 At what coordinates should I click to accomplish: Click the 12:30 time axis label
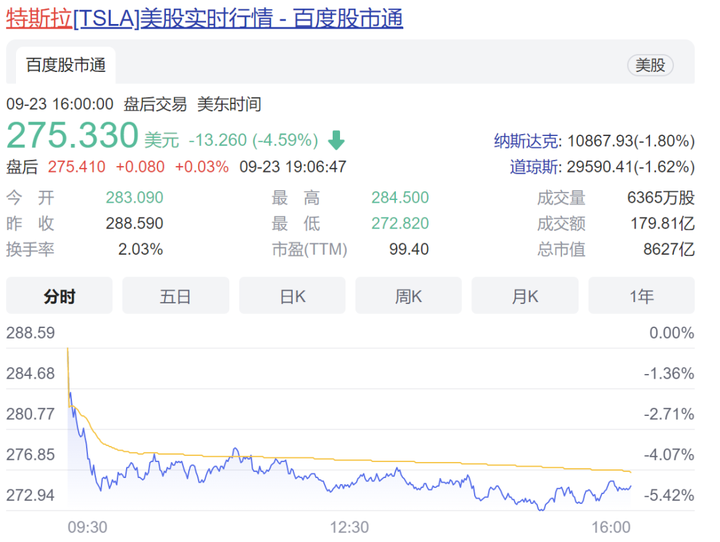pos(349,527)
